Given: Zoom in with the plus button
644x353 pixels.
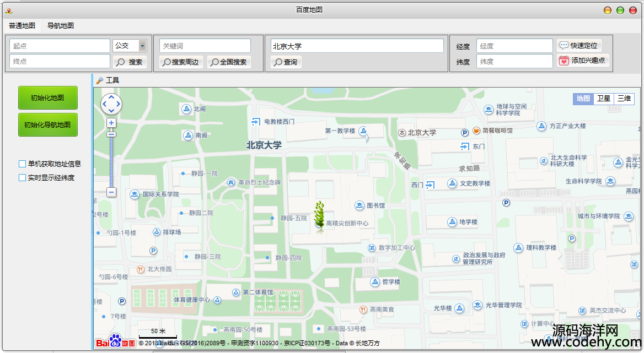Looking at the screenshot, I should (x=111, y=123).
